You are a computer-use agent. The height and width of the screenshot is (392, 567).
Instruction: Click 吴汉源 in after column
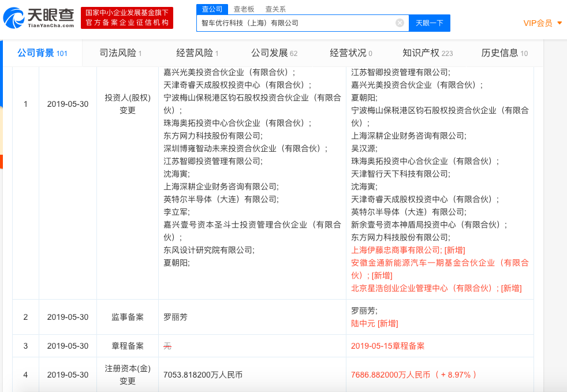(364, 148)
